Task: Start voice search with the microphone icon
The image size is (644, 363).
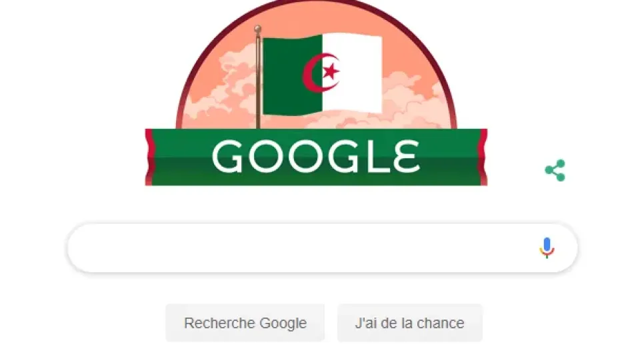Action: point(547,248)
